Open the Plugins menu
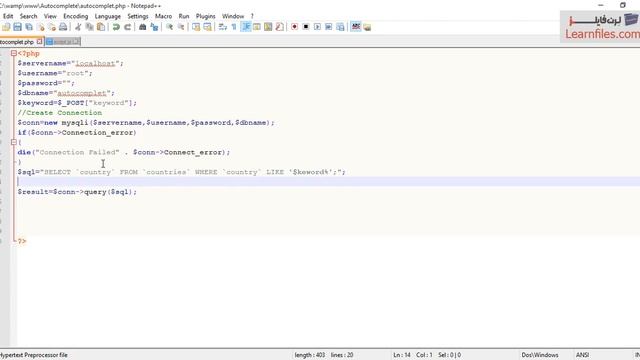This screenshot has height=360, width=640. coord(206,16)
